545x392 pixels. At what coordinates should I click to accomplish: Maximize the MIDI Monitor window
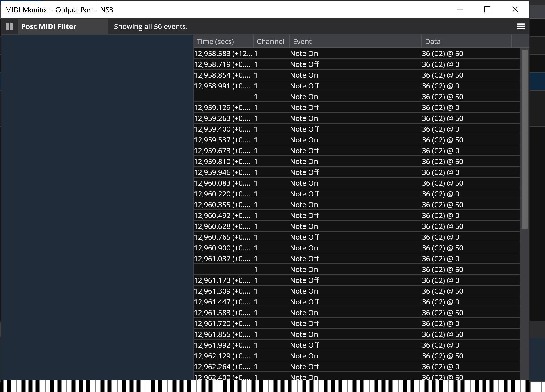(x=487, y=10)
